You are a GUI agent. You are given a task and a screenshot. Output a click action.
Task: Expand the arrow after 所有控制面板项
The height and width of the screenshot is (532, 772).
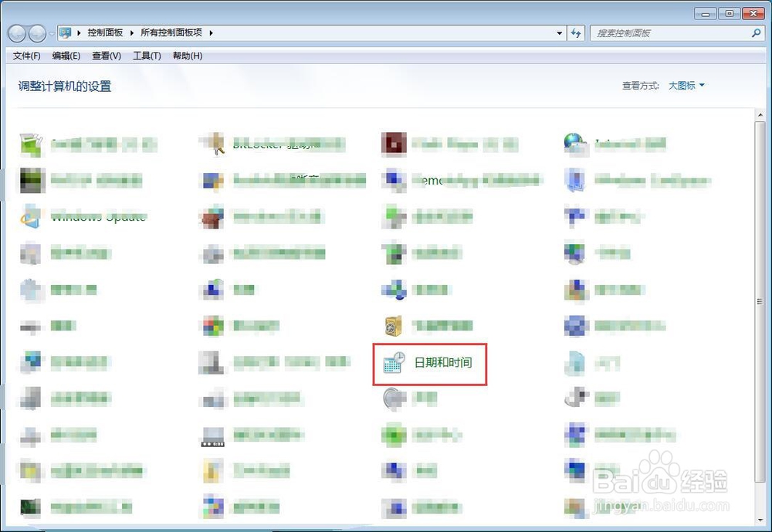(x=212, y=33)
